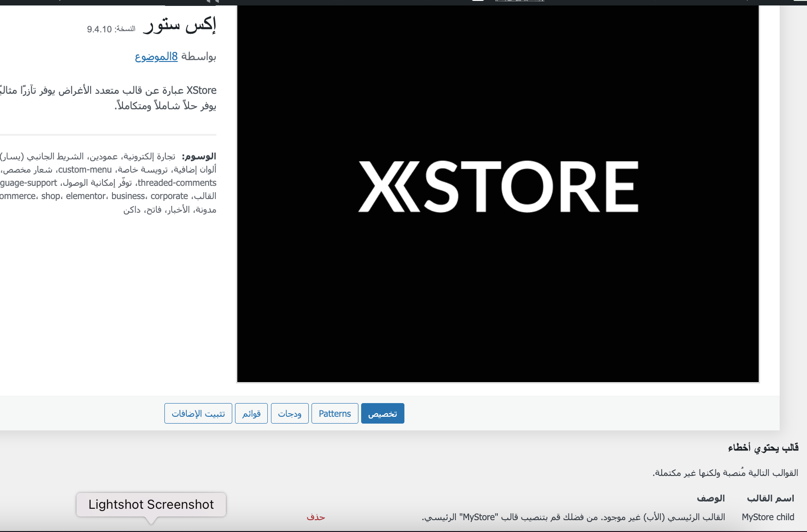Click the red حذف (Delete) link for MyStore child
Image resolution: width=807 pixels, height=532 pixels.
click(x=316, y=517)
